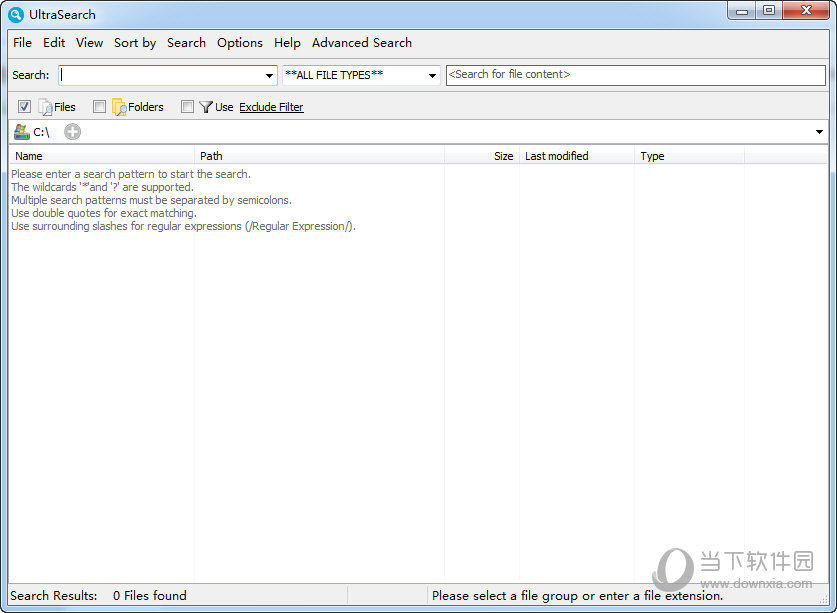
Task: Click the Files magnifier icon
Action: [45, 107]
